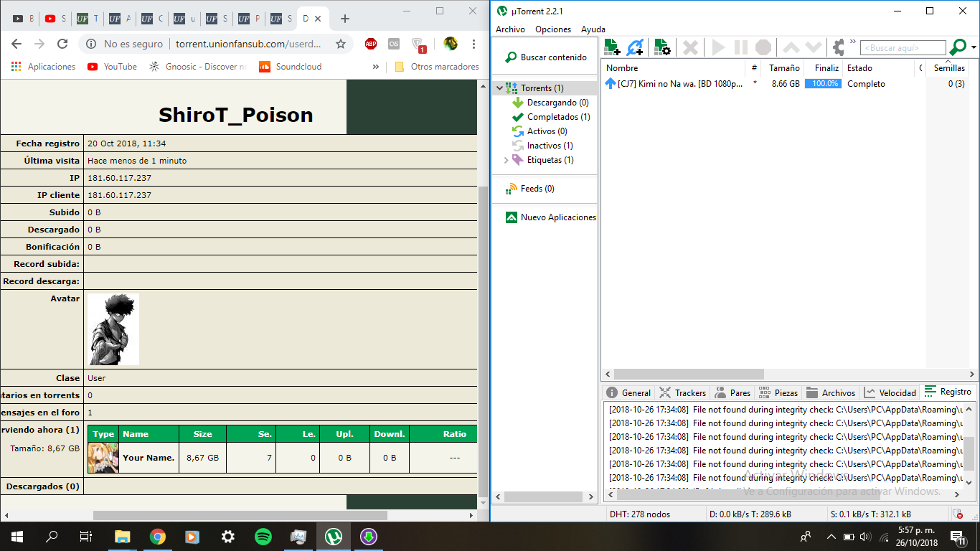Image resolution: width=980 pixels, height=551 pixels.
Task: Open Spotify from the taskbar
Action: coord(263,536)
